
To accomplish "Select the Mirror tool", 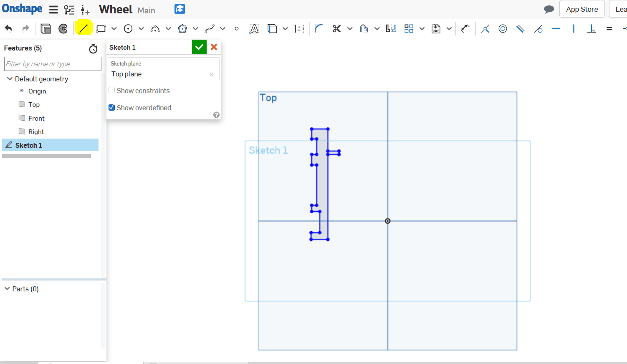I will (x=391, y=28).
